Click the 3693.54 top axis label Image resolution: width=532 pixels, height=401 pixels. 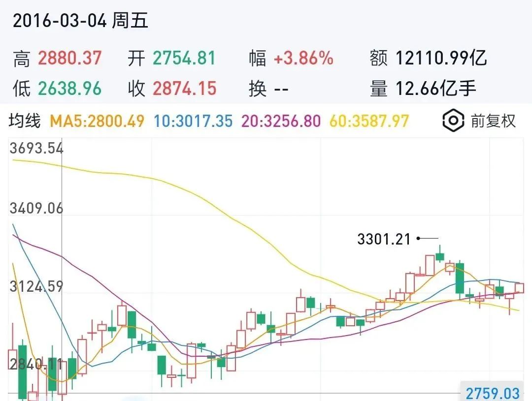point(36,148)
